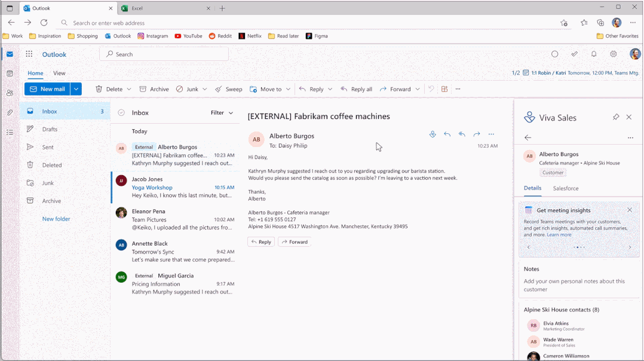Open the Mail module in left rail
Viewport: 644px width, 361px height.
pyautogui.click(x=10, y=54)
